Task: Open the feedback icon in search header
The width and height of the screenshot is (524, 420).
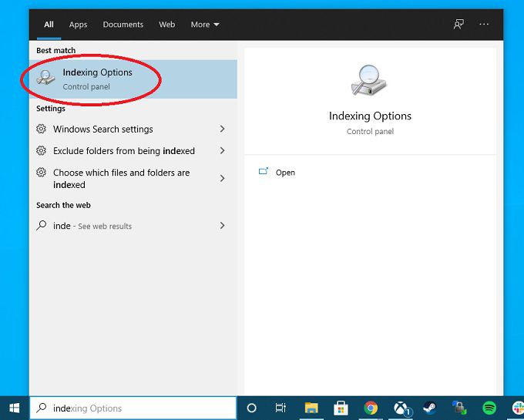Action: (459, 25)
